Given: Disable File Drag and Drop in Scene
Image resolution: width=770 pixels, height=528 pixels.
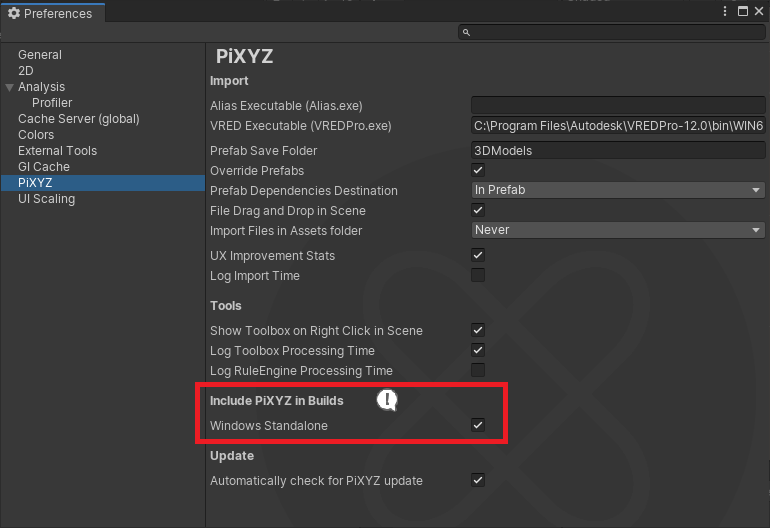Looking at the screenshot, I should pos(478,210).
